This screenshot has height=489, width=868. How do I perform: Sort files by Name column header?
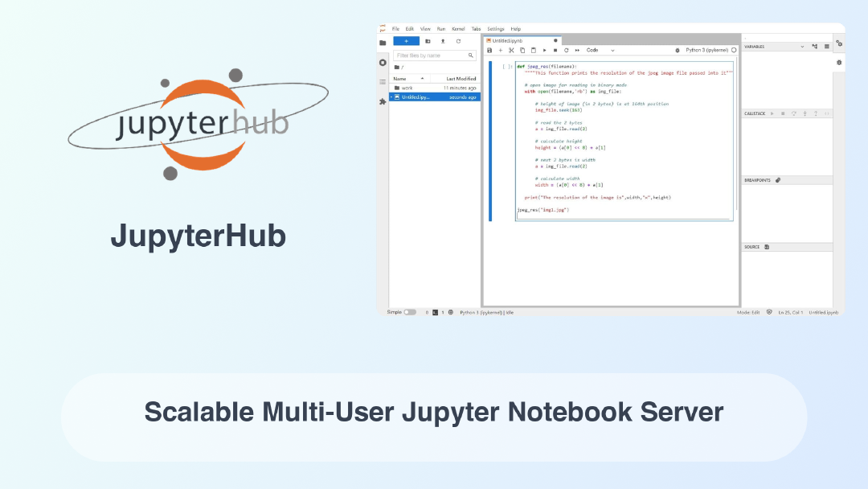tap(399, 78)
